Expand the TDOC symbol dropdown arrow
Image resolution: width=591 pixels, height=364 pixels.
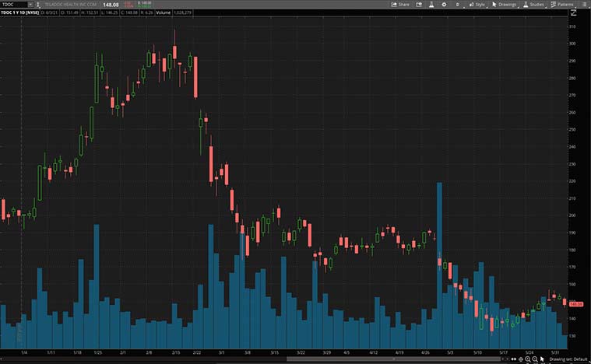pos(30,5)
